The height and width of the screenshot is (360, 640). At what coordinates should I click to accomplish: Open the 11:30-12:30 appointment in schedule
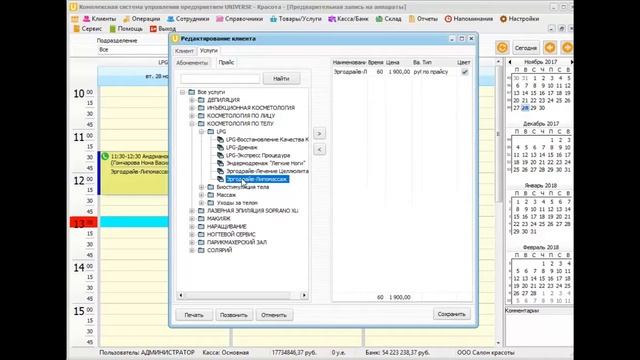(134, 173)
